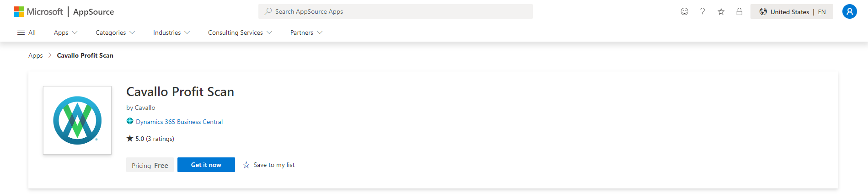The height and width of the screenshot is (194, 868).
Task: Expand the Industries dropdown
Action: (x=171, y=32)
